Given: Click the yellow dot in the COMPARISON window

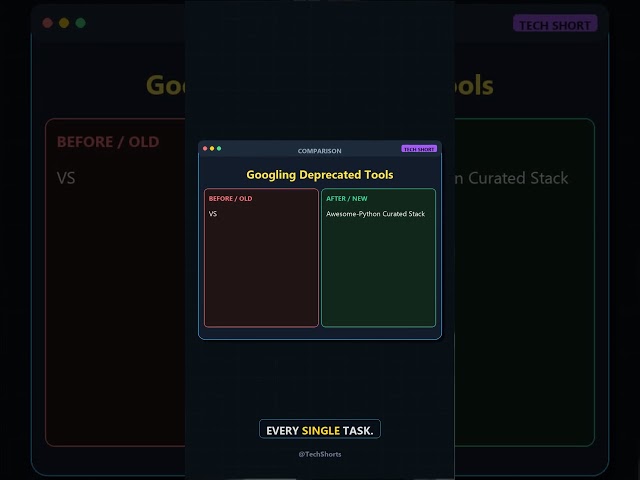Looking at the screenshot, I should pyautogui.click(x=212, y=149).
